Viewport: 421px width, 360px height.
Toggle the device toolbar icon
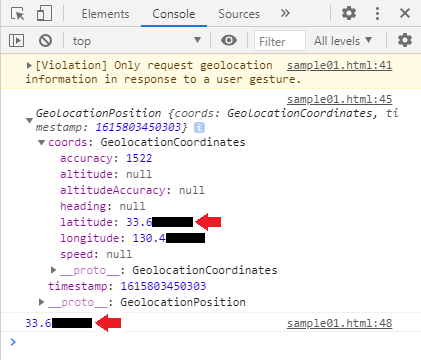tap(44, 14)
